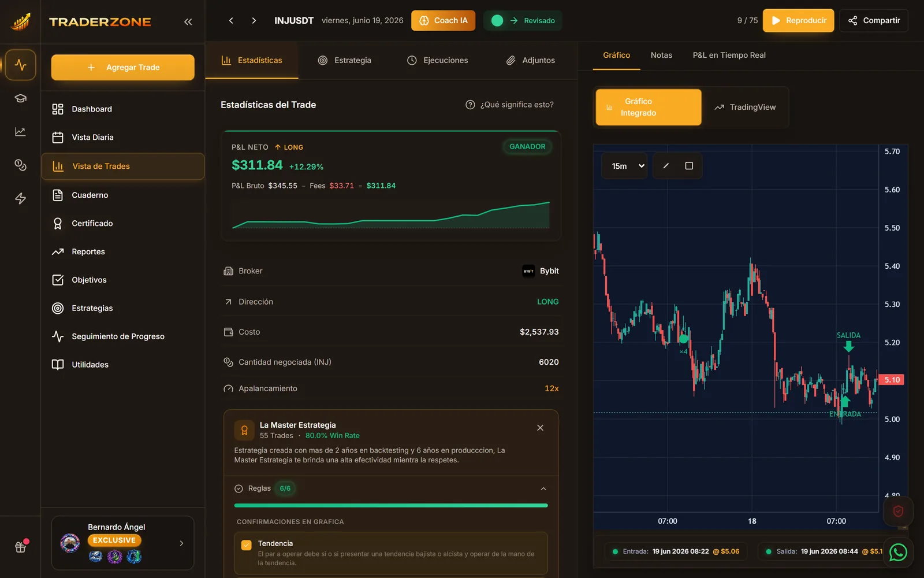Click the Reglas green progress bar

click(391, 506)
